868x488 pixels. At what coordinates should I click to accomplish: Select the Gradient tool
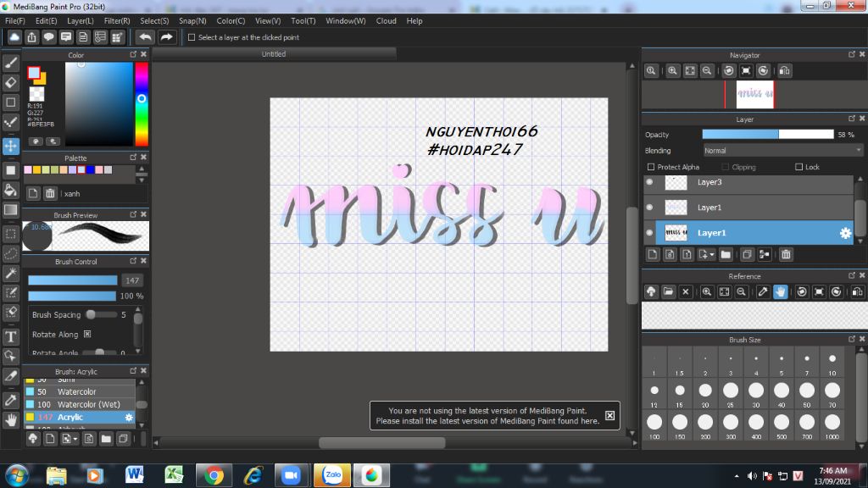(x=10, y=210)
